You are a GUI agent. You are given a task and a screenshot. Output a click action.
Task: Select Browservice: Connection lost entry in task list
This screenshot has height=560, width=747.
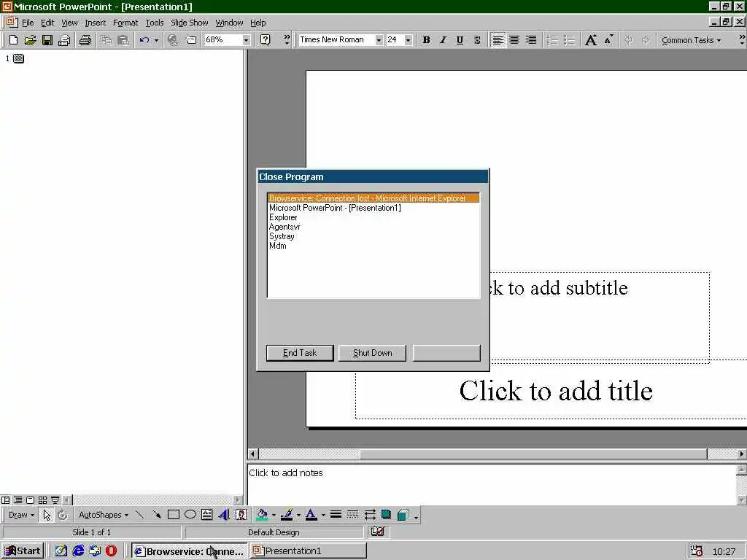coord(374,198)
